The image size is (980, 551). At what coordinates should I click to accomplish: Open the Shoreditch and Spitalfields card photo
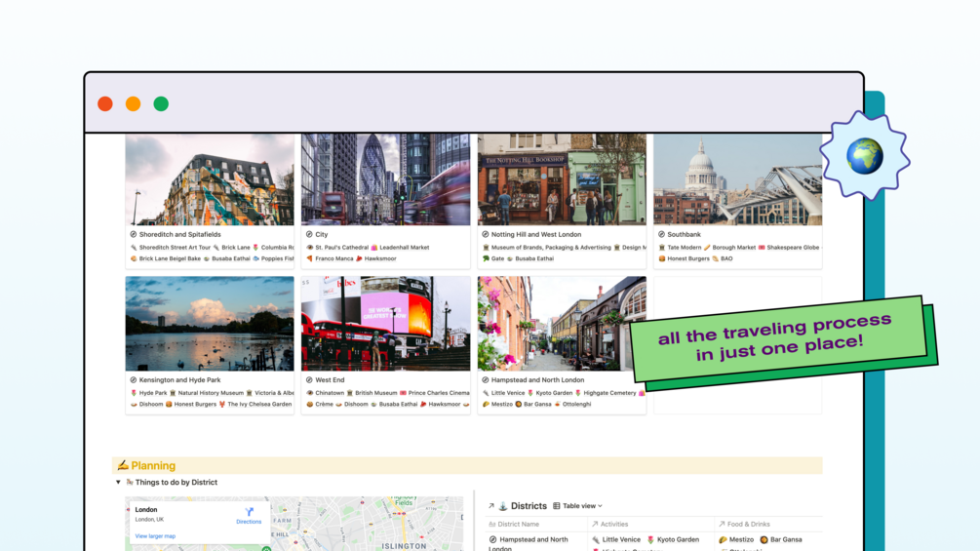210,179
